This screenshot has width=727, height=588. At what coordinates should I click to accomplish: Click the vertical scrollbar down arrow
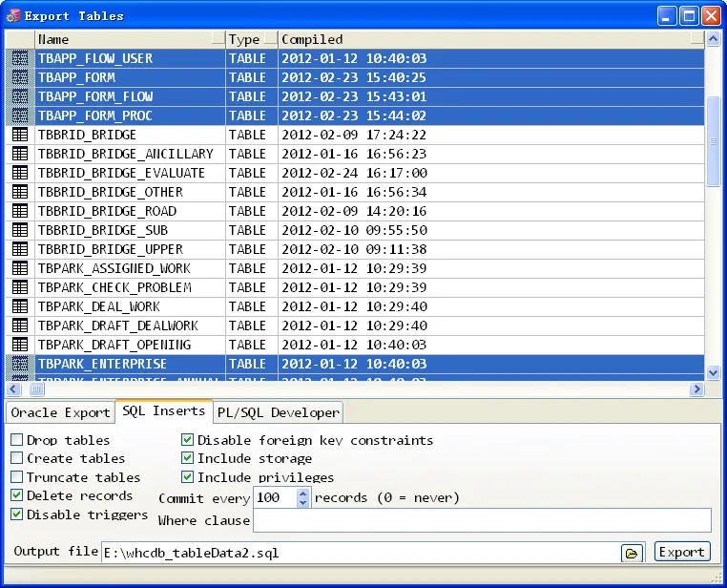(x=713, y=372)
